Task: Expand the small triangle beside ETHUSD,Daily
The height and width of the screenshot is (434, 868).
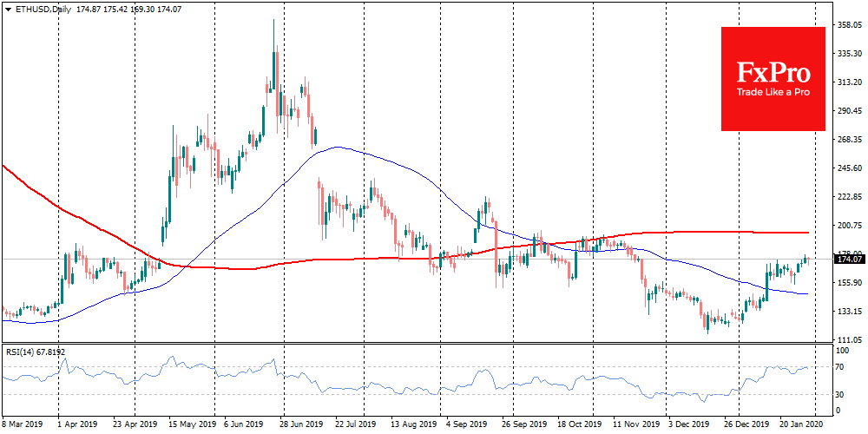Action: click(8, 8)
